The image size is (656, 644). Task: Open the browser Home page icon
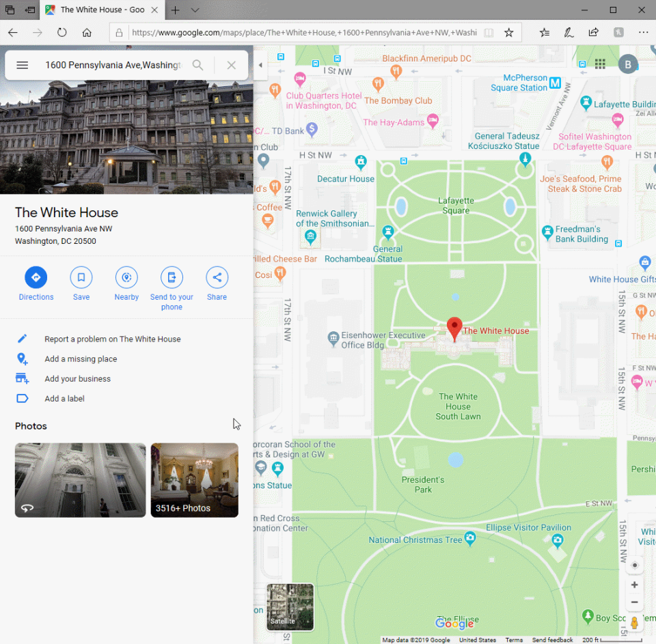pyautogui.click(x=87, y=32)
